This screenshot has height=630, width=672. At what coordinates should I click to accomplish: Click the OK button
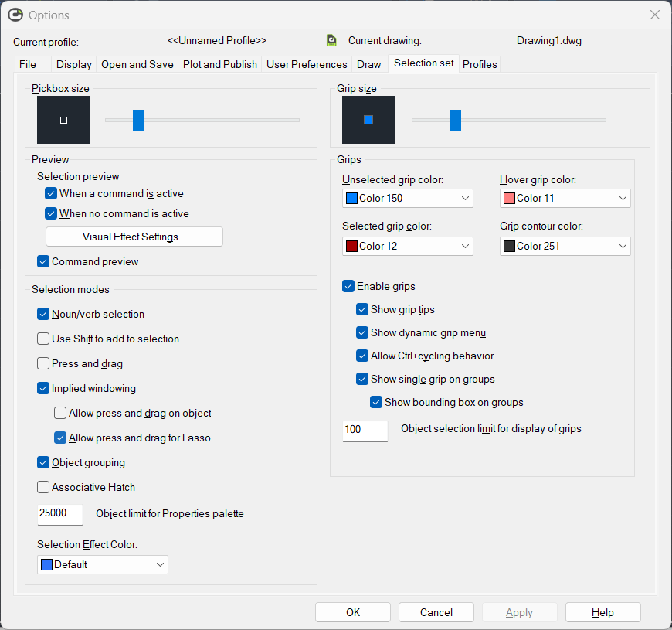353,612
